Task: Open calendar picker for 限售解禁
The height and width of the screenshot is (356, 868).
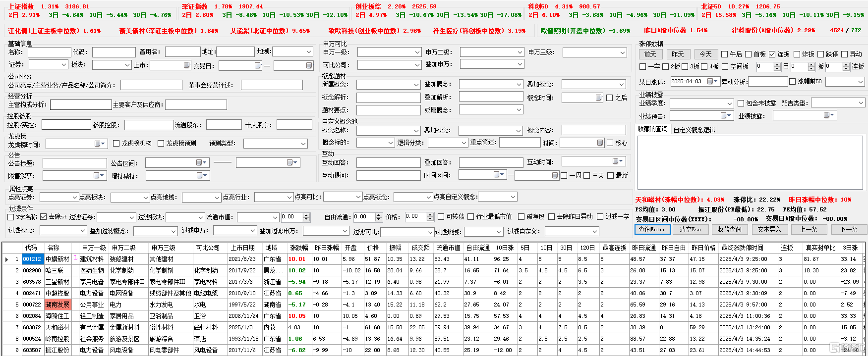Action: (99, 175)
